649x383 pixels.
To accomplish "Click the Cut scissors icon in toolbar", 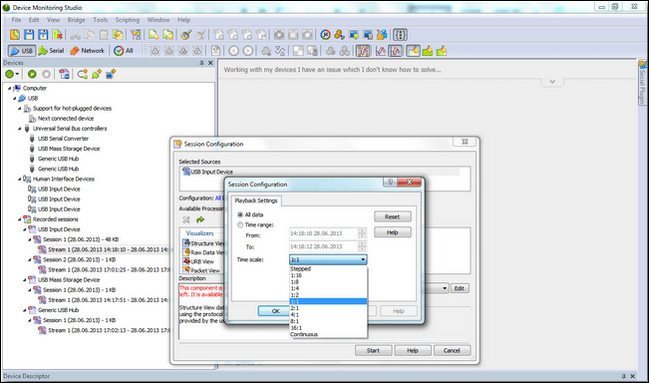I will tap(75, 35).
